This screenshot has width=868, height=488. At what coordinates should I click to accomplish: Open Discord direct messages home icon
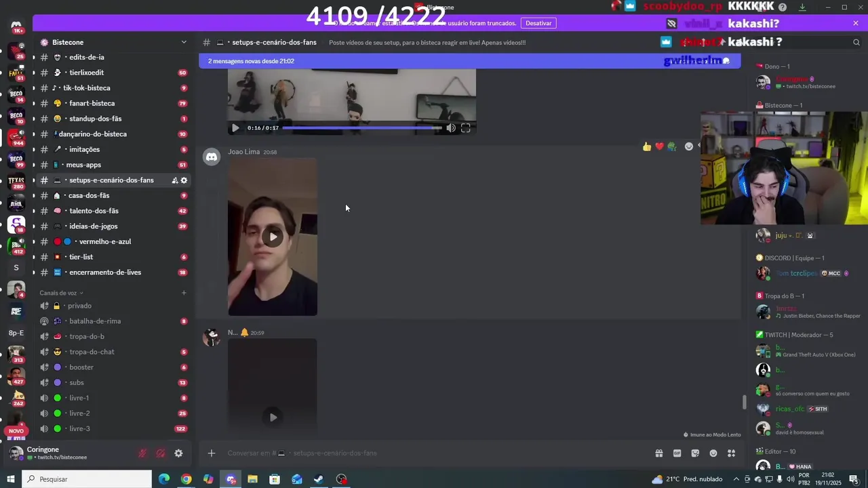(x=16, y=26)
